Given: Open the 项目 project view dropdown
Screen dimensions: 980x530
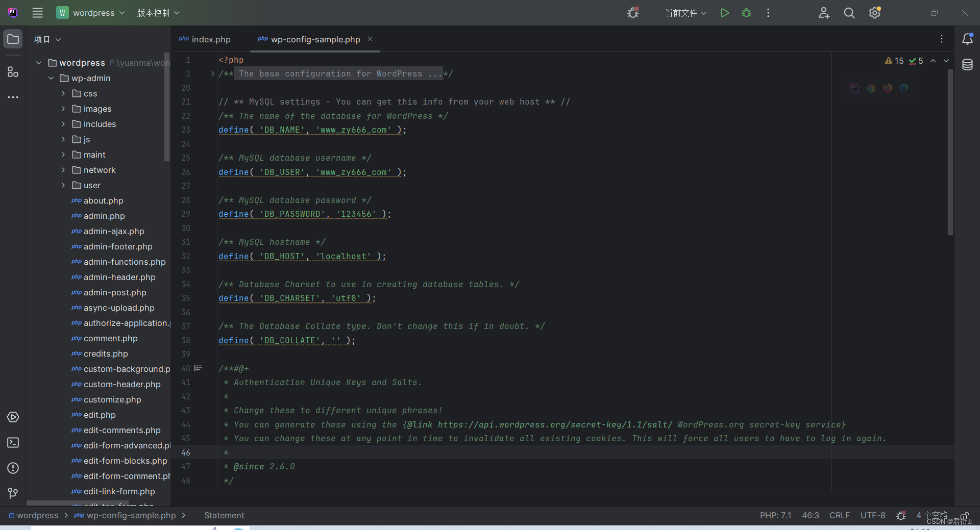Looking at the screenshot, I should (47, 39).
